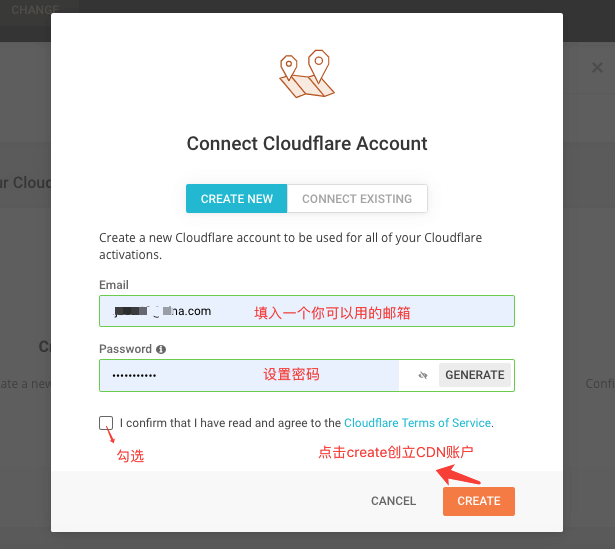Select the CREATE NEW tab
The width and height of the screenshot is (615, 549).
(x=237, y=199)
